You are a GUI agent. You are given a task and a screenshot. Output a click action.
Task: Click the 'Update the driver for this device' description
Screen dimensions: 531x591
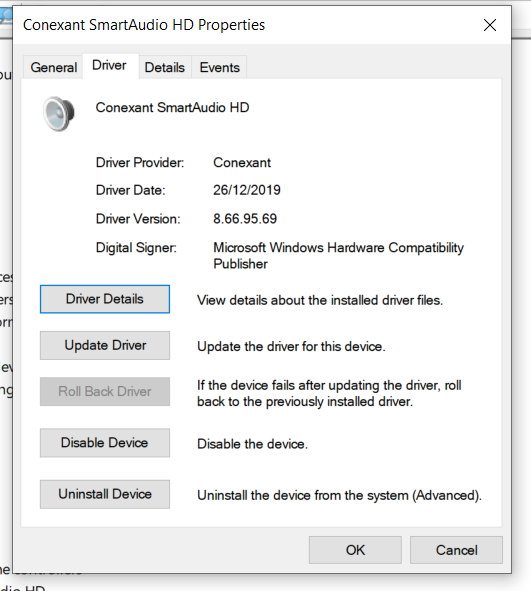click(x=291, y=346)
